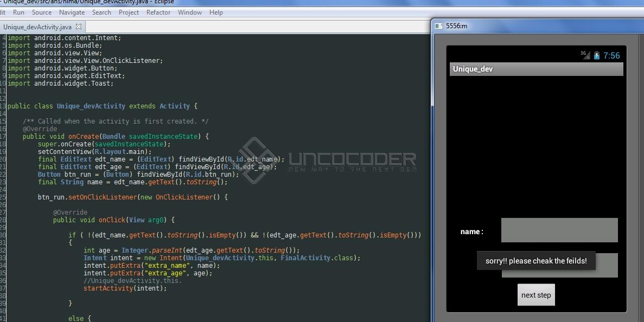This screenshot has height=322, width=644.
Task: Click the 'public void onClick(View arg0)' line
Action: click(x=114, y=220)
